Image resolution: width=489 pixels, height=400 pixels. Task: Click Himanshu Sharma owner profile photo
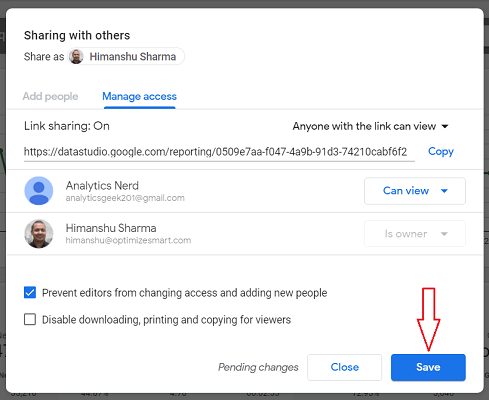point(39,233)
